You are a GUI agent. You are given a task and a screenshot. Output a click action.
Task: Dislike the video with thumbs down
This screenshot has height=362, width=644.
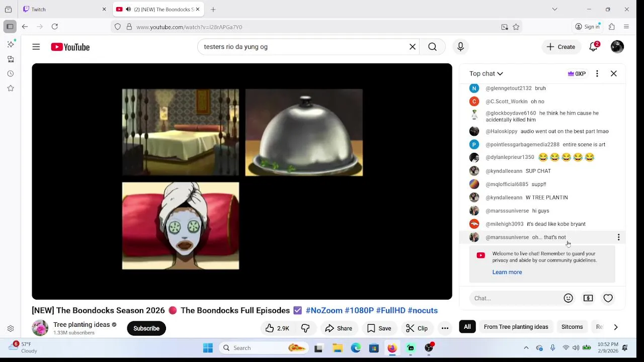coord(305,328)
